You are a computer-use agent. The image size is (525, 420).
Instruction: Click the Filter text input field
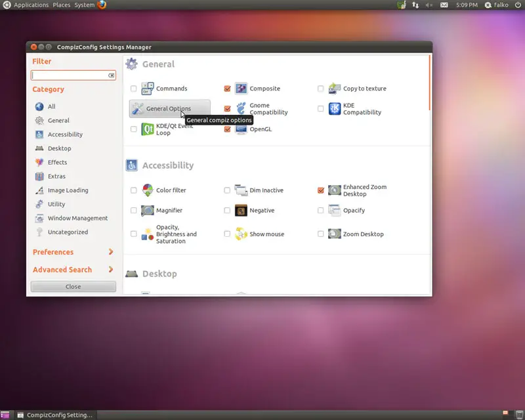tap(73, 75)
